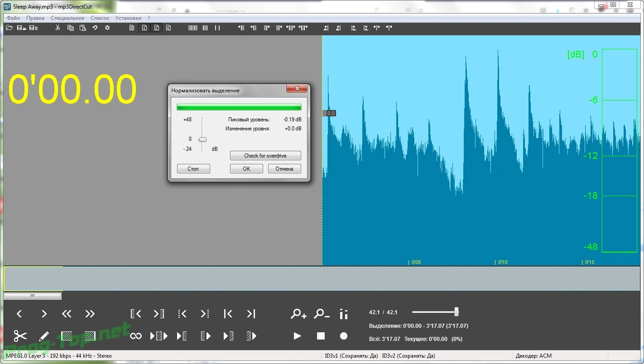Open the Файл menu

click(x=13, y=18)
